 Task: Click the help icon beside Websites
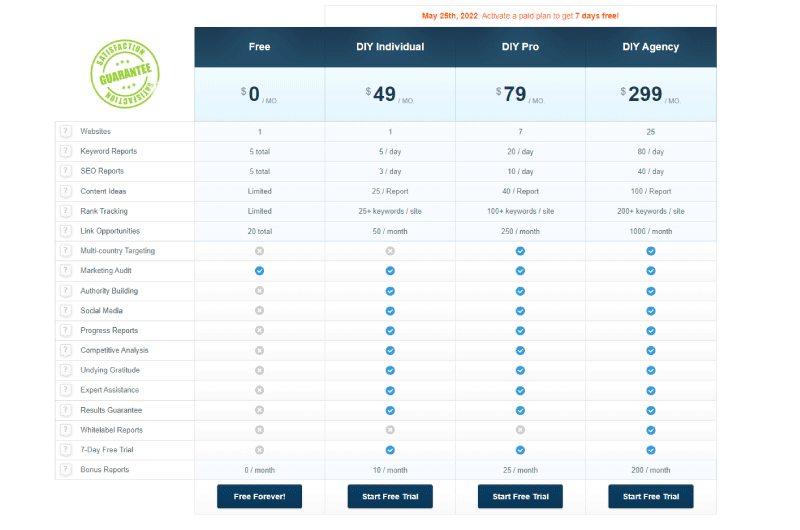click(65, 132)
